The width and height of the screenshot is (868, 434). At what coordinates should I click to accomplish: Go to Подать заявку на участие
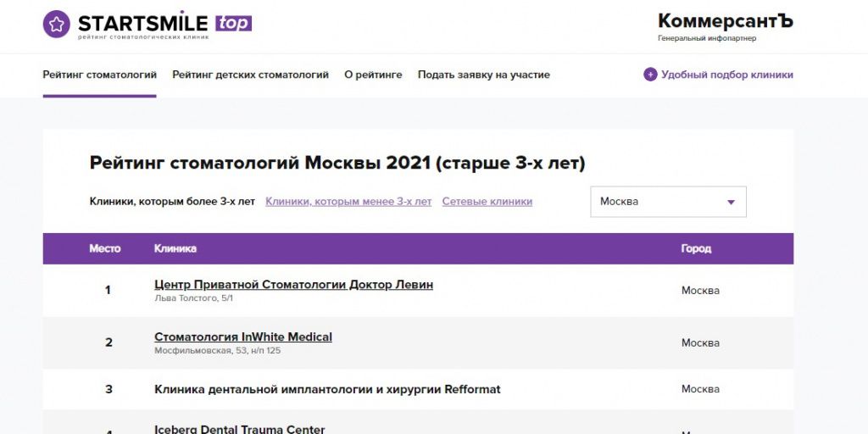coord(484,75)
